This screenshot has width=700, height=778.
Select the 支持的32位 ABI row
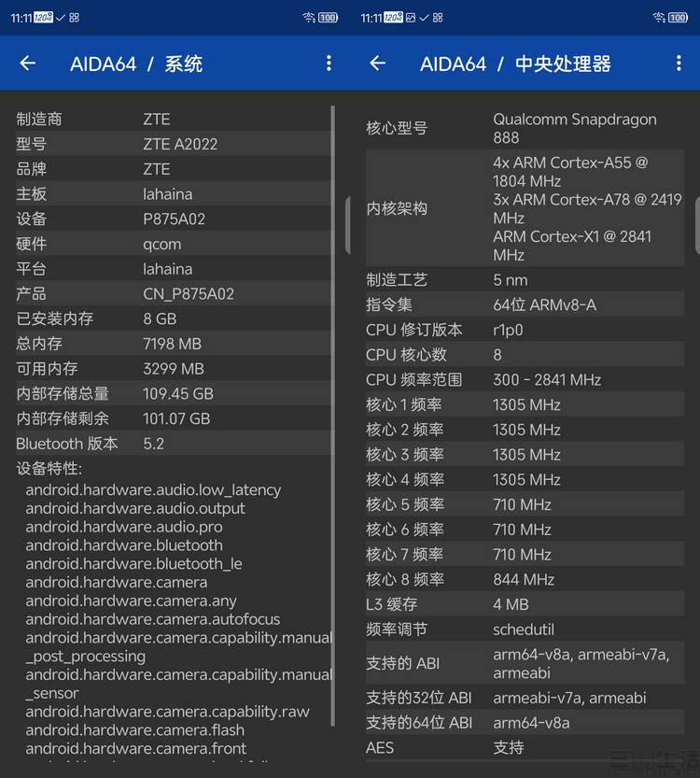(x=525, y=698)
